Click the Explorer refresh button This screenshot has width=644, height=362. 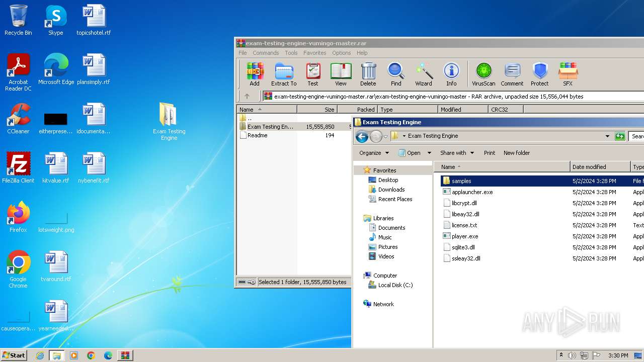[620, 136]
